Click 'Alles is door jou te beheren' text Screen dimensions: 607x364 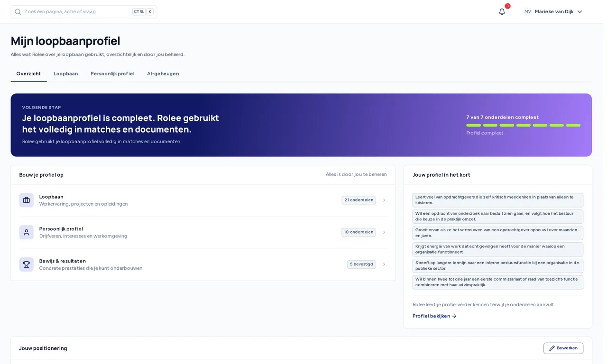356,174
